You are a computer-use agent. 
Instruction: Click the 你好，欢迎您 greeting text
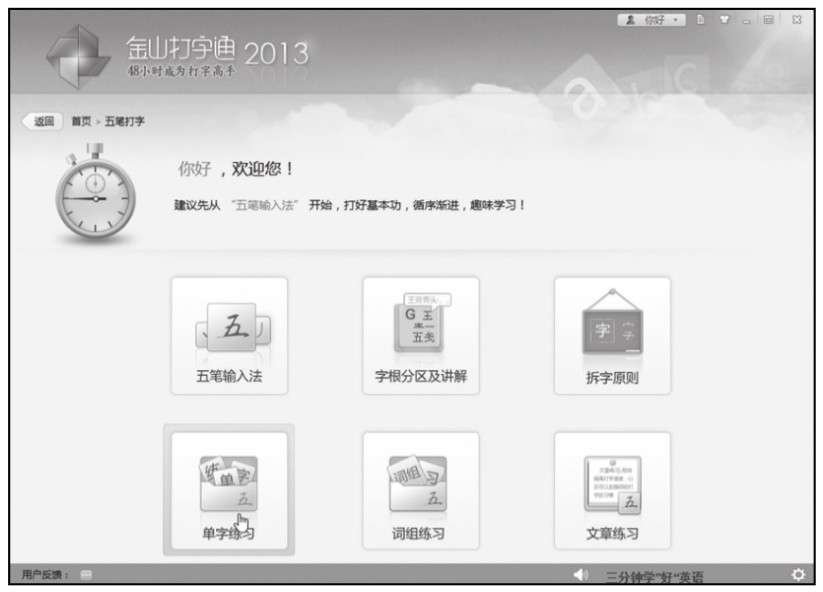click(x=236, y=168)
